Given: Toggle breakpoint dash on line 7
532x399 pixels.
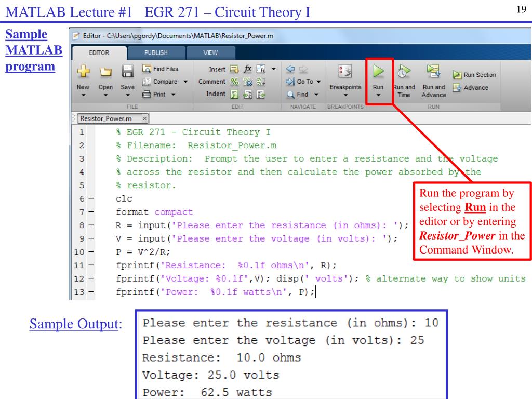Looking at the screenshot, I should [91, 212].
